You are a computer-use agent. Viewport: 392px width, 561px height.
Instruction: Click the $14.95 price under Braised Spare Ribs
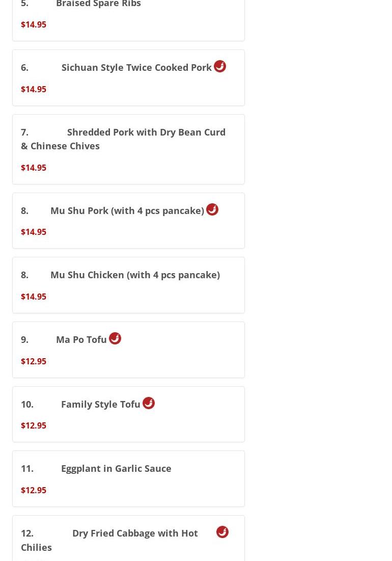click(34, 24)
